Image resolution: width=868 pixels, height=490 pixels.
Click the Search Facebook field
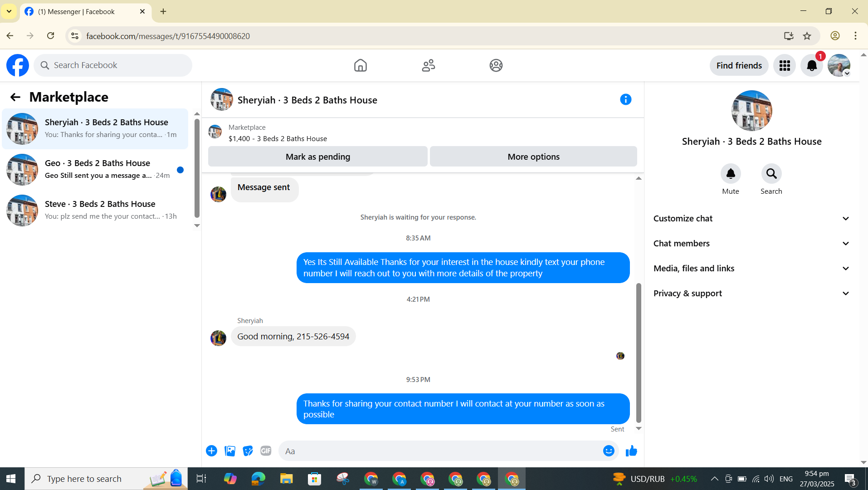[113, 65]
